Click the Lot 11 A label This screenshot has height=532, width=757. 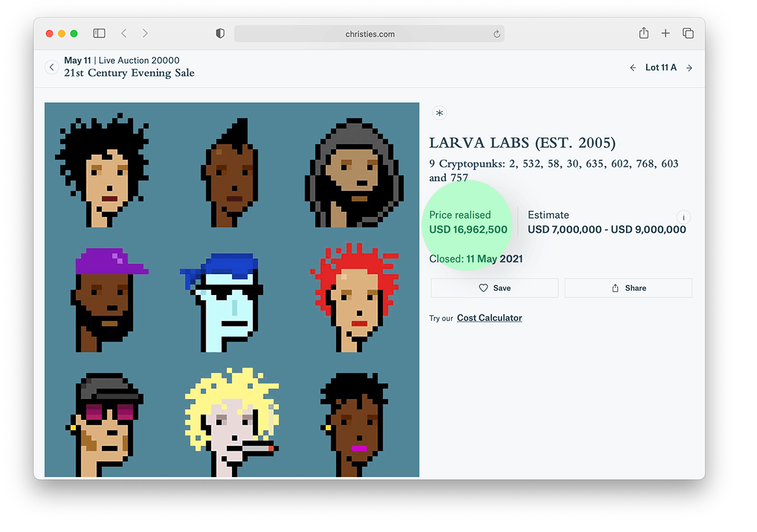pos(660,67)
